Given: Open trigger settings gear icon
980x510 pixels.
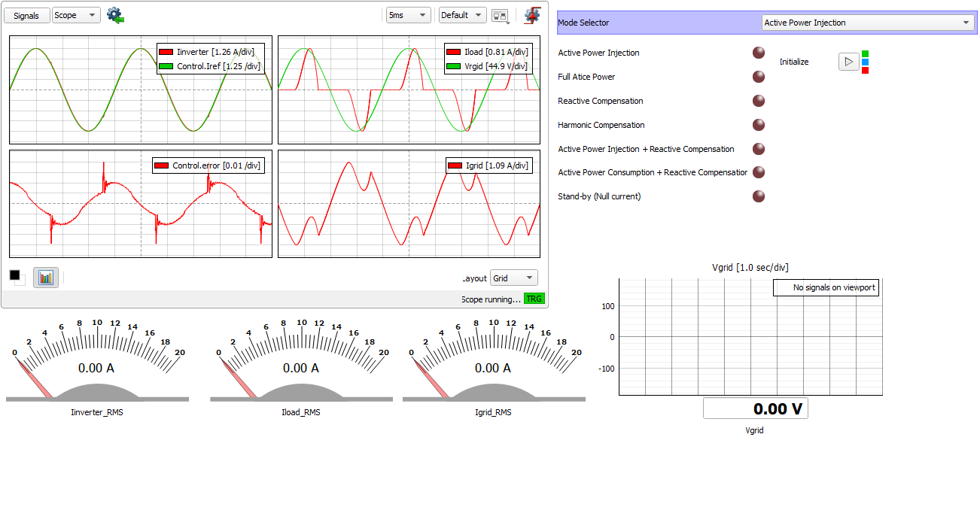Looking at the screenshot, I should coord(532,15).
